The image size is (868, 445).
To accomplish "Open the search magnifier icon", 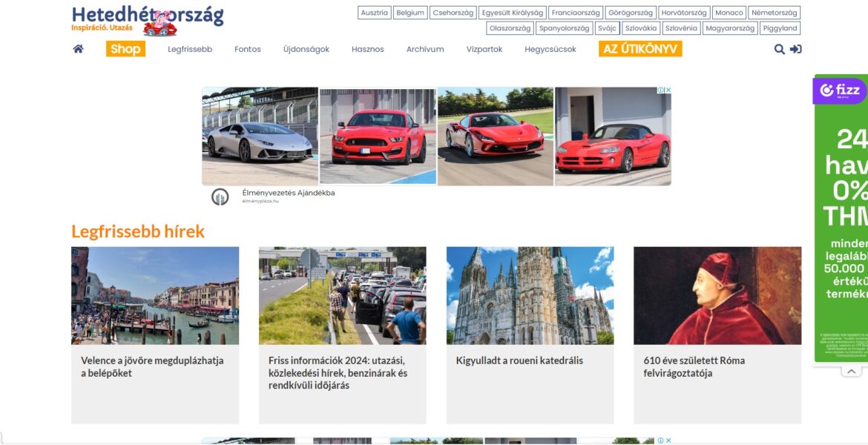I will 779,49.
